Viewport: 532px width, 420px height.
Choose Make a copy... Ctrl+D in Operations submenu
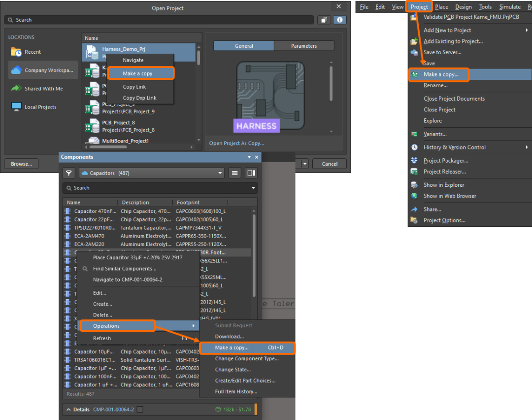pos(247,348)
